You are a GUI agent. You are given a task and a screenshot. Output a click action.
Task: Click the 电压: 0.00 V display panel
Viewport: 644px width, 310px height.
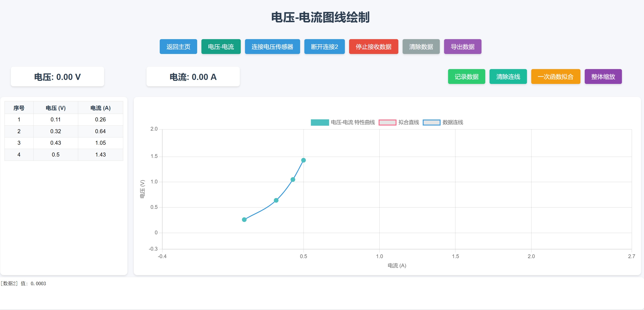(57, 77)
